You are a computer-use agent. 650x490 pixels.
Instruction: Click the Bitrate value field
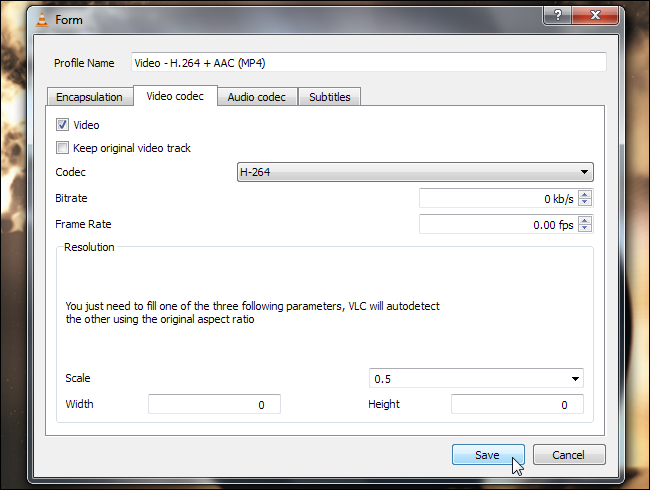point(498,199)
